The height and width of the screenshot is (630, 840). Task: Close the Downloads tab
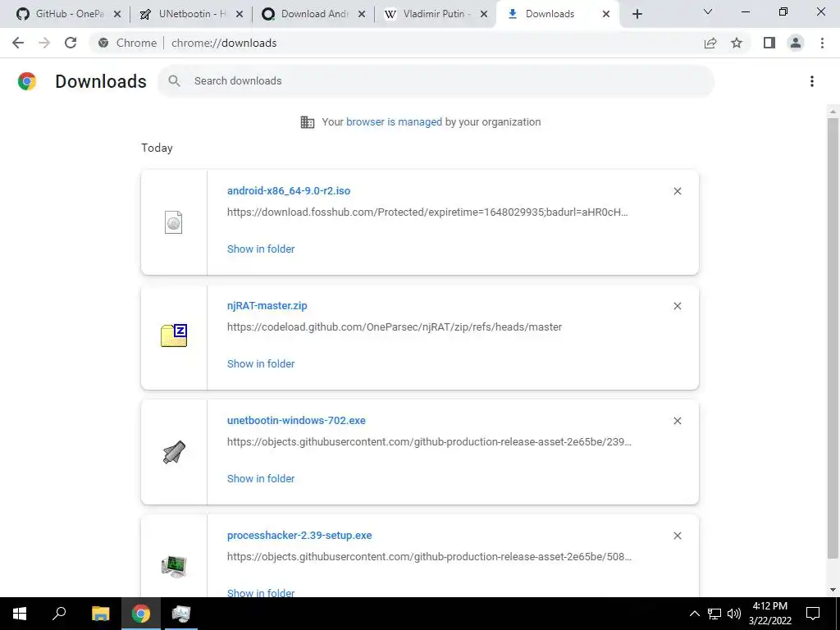(606, 14)
